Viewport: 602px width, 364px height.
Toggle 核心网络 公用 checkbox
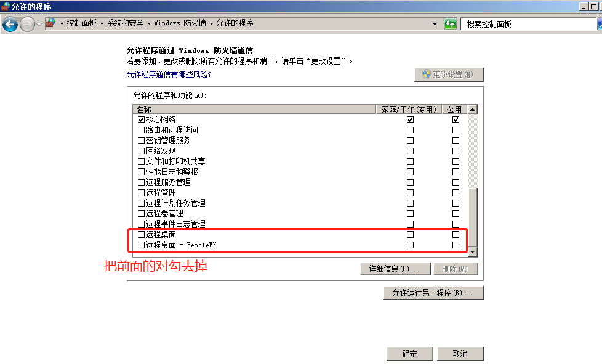pyautogui.click(x=456, y=120)
